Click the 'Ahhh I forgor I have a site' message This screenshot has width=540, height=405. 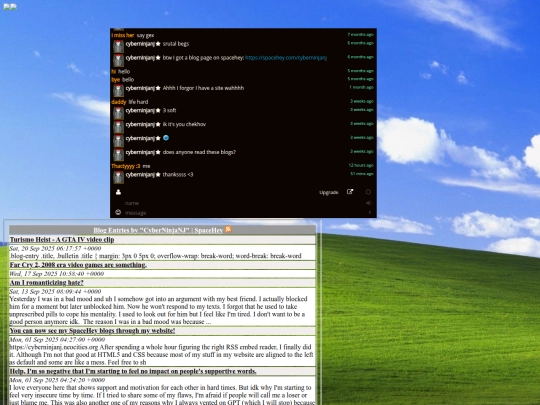coord(203,88)
